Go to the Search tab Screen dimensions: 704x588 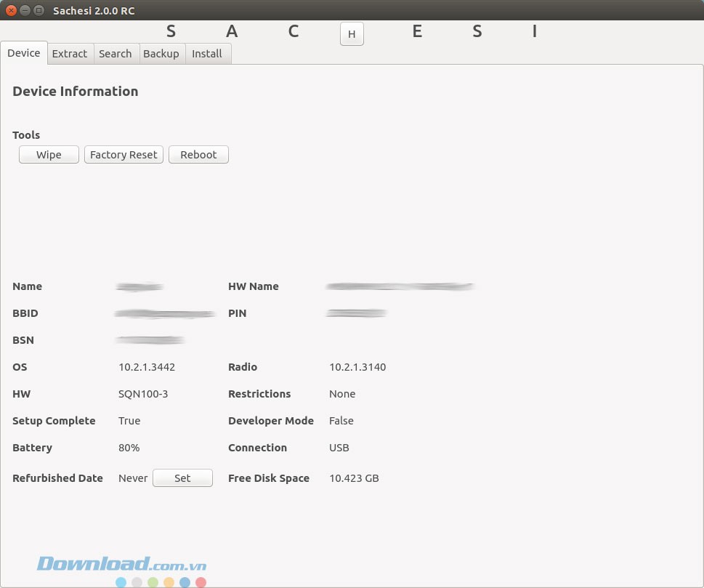tap(115, 54)
